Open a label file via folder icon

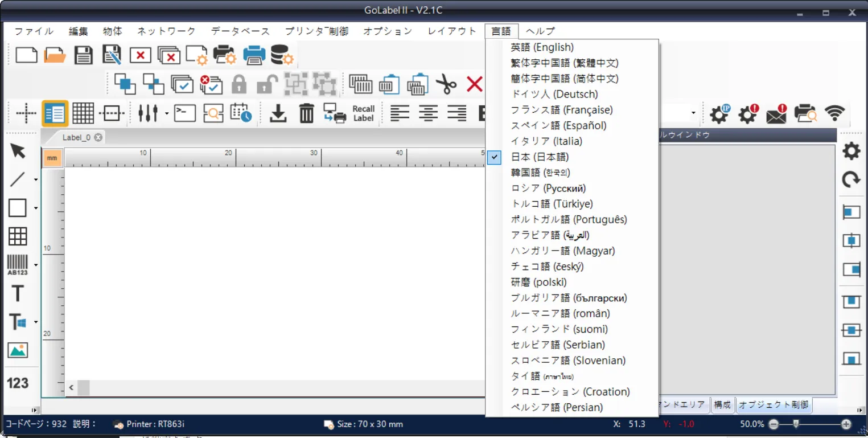click(x=55, y=55)
